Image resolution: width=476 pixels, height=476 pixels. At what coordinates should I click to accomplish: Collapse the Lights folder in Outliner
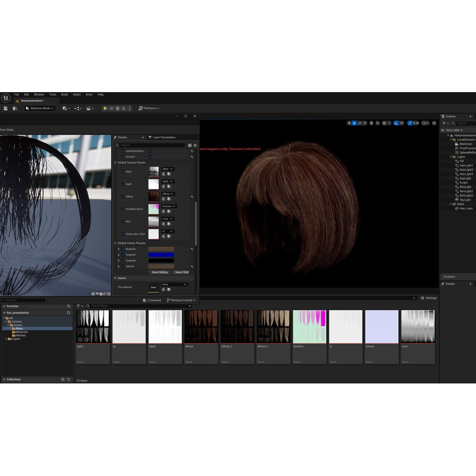450,156
